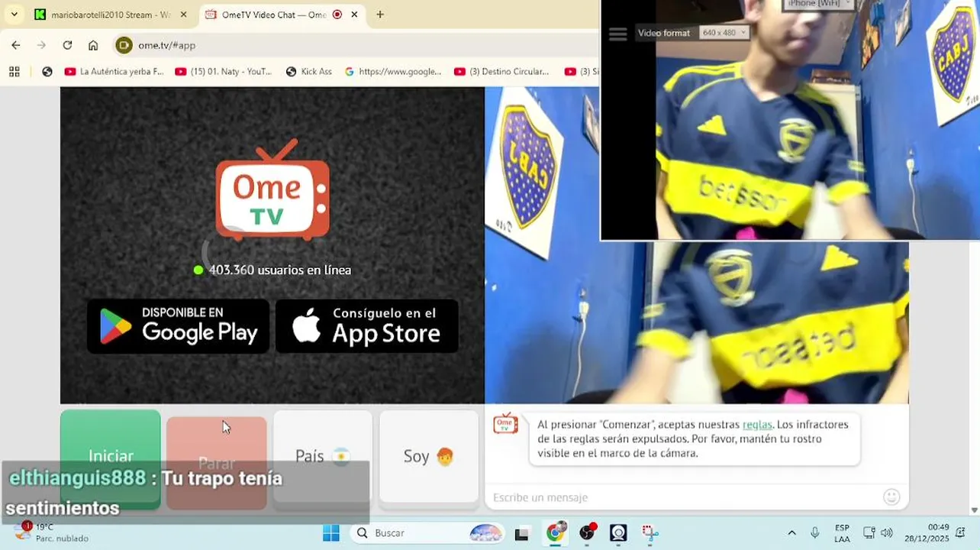
Task: Open the weather widget showing 19°C
Action: (x=52, y=532)
